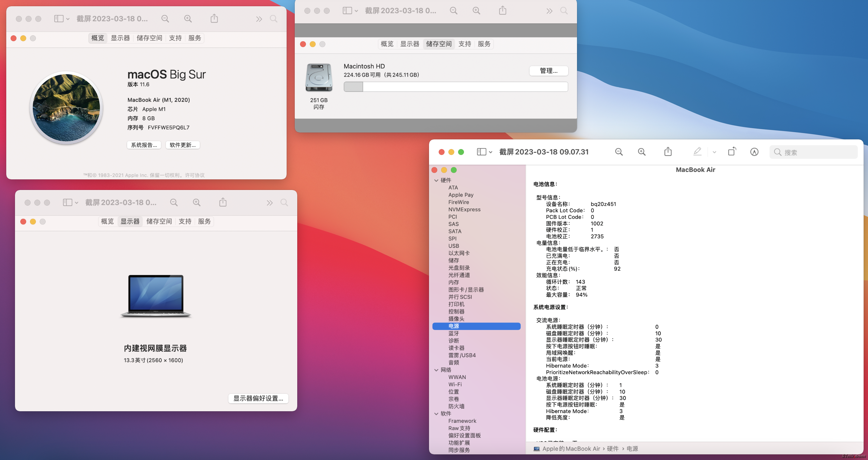
Task: Open the 许可协议 link
Action: coord(195,175)
